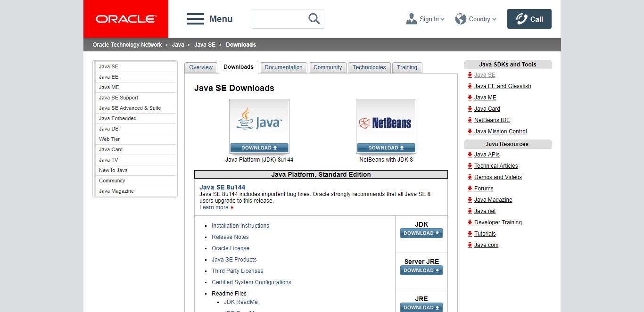This screenshot has height=312, width=644.
Task: Open Java.net link in Java Resources
Action: coord(485,211)
